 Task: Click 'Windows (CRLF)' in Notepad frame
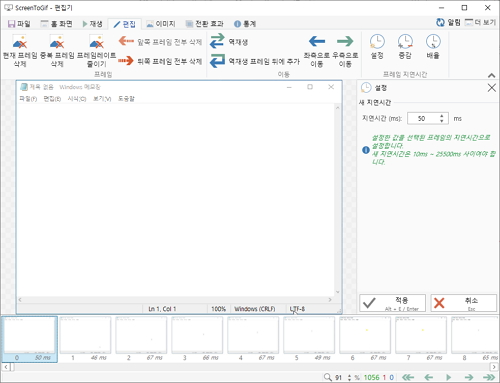click(x=254, y=309)
